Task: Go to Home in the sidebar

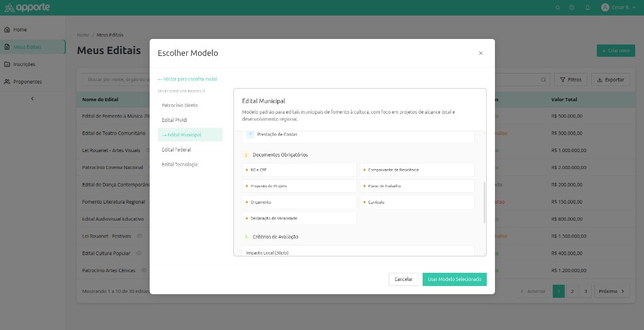Action: [x=33, y=30]
